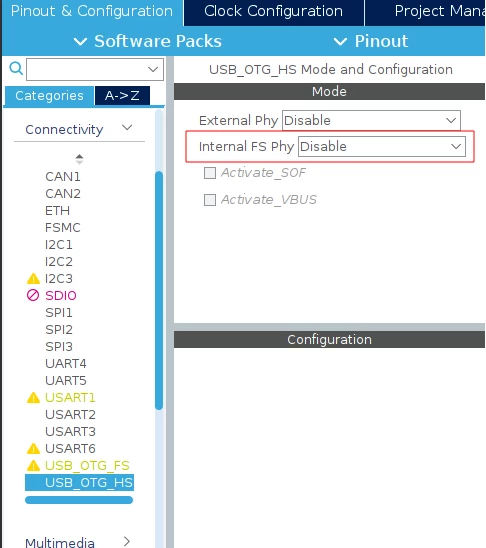Click the USART1 warning triangle icon
The width and height of the screenshot is (486, 548).
(33, 397)
